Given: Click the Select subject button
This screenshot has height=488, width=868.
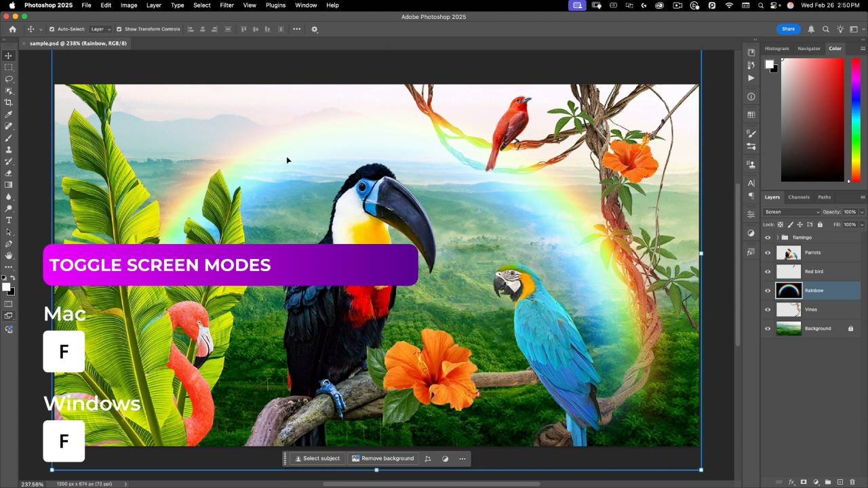Looking at the screenshot, I should pyautogui.click(x=317, y=459).
